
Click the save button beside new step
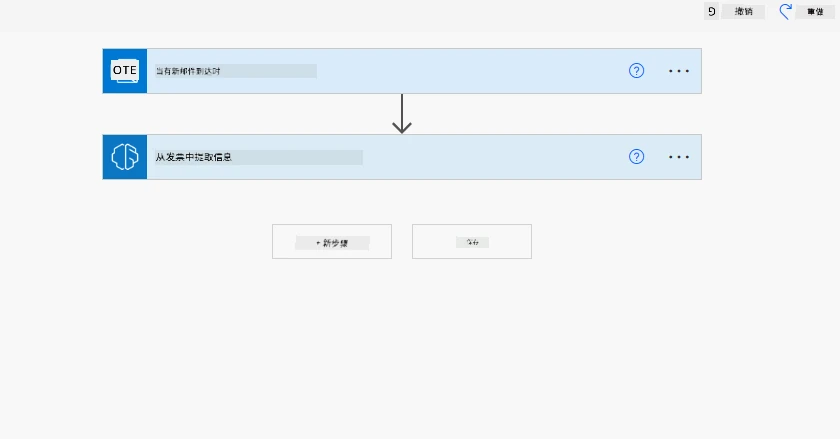(x=472, y=242)
